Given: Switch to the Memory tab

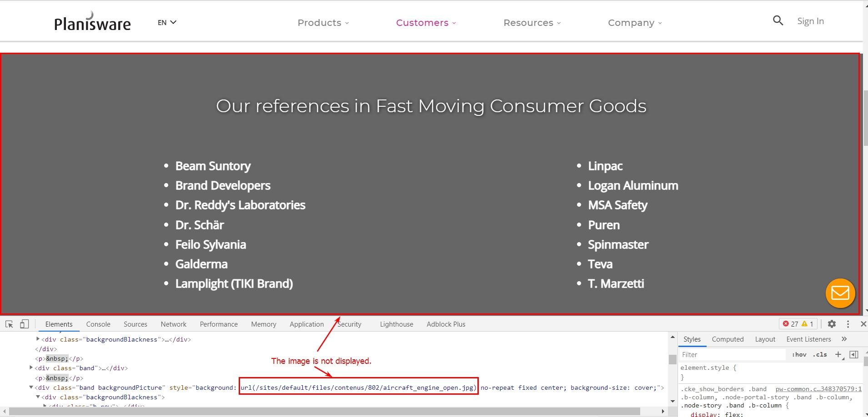Looking at the screenshot, I should 264,324.
